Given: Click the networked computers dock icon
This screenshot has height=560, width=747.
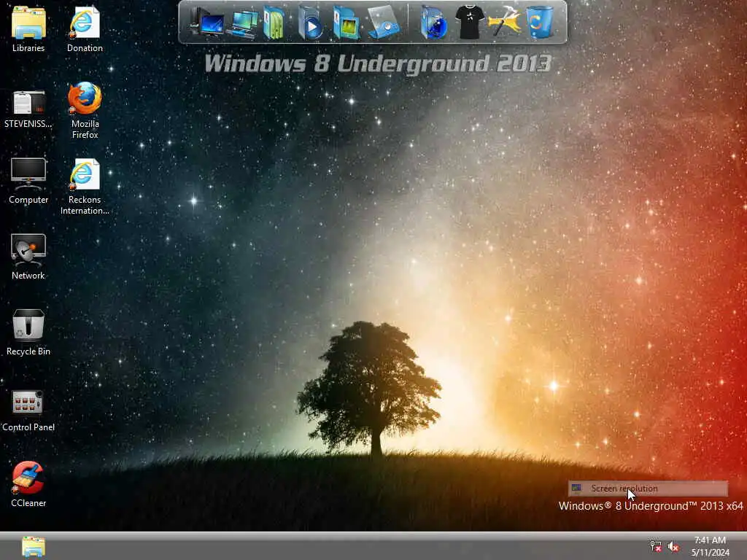Looking at the screenshot, I should pyautogui.click(x=242, y=23).
